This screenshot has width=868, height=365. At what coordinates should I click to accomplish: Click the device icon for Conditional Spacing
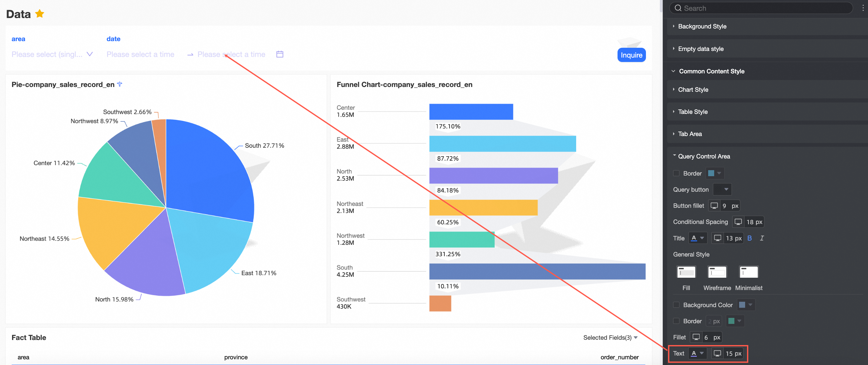(738, 222)
